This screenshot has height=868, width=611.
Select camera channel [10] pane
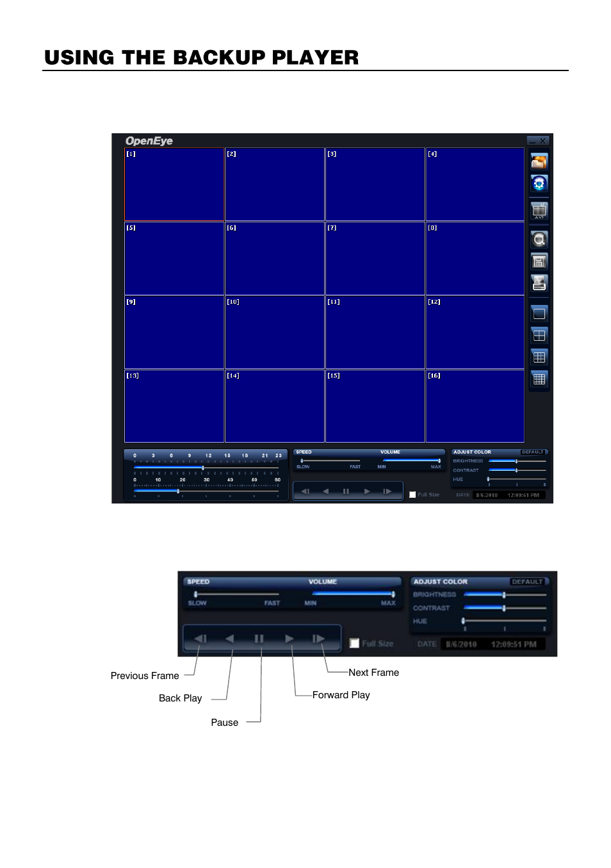(x=275, y=332)
